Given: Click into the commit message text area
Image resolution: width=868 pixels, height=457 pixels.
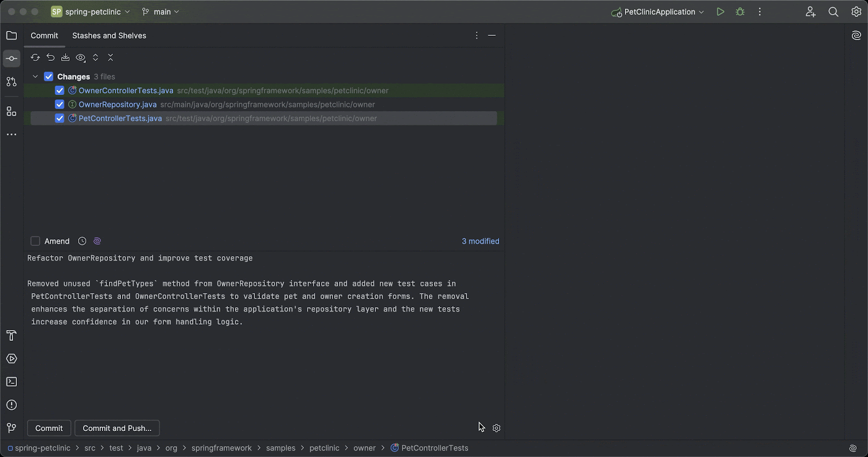Looking at the screenshot, I should tap(264, 334).
